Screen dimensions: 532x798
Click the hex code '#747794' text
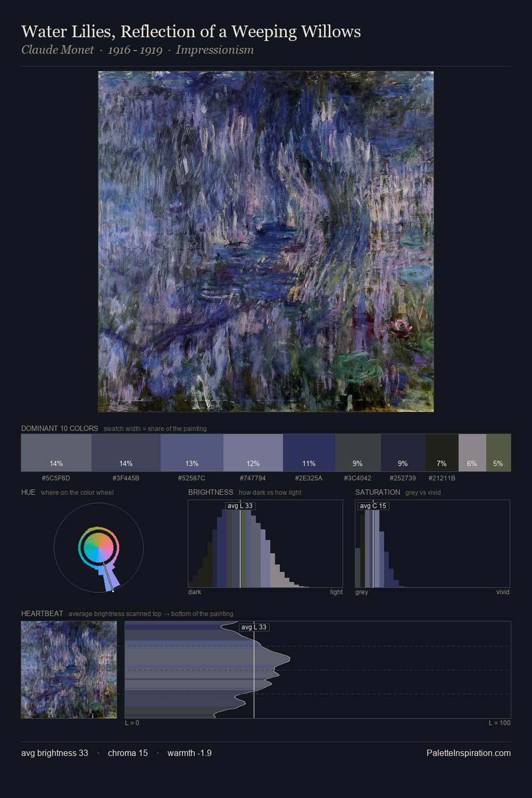[x=253, y=478]
